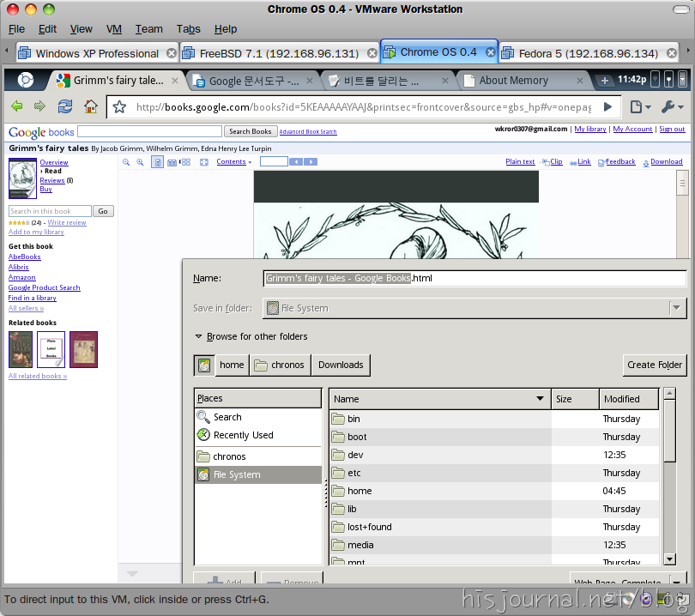Click the book cover thumbnail
The height and width of the screenshot is (616, 695).
coord(22,178)
